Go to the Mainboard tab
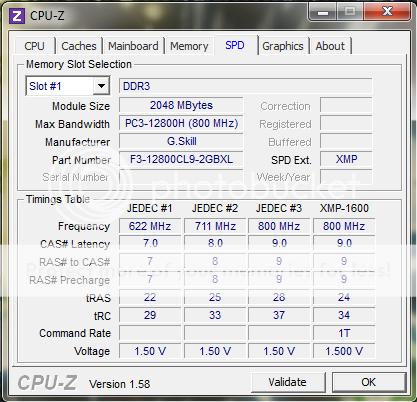Image resolution: width=417 pixels, height=402 pixels. (133, 46)
